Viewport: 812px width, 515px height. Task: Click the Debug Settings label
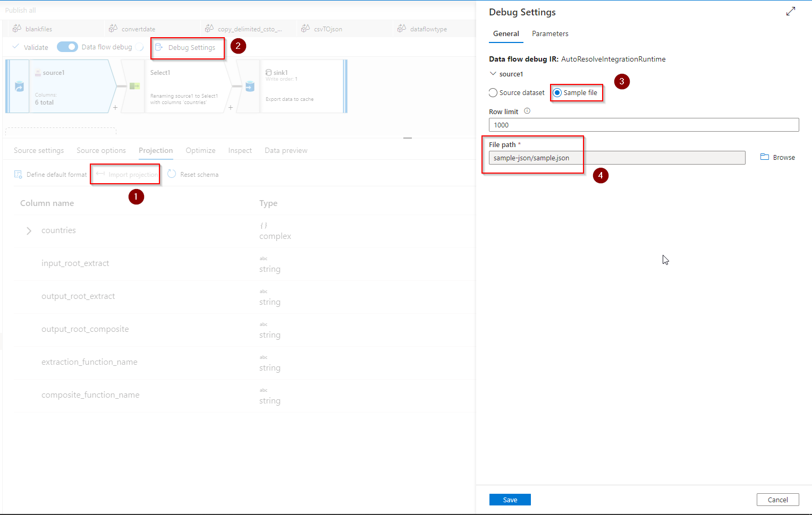click(192, 47)
